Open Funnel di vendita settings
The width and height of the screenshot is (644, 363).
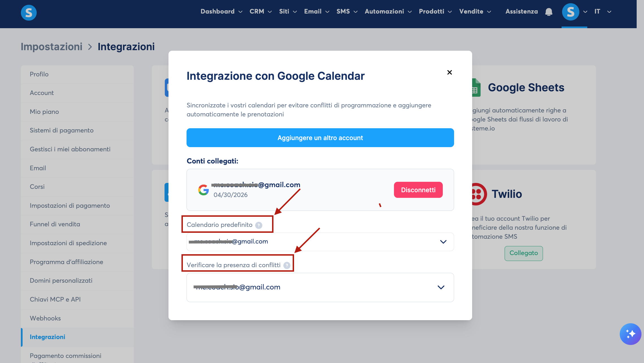pyautogui.click(x=77, y=224)
